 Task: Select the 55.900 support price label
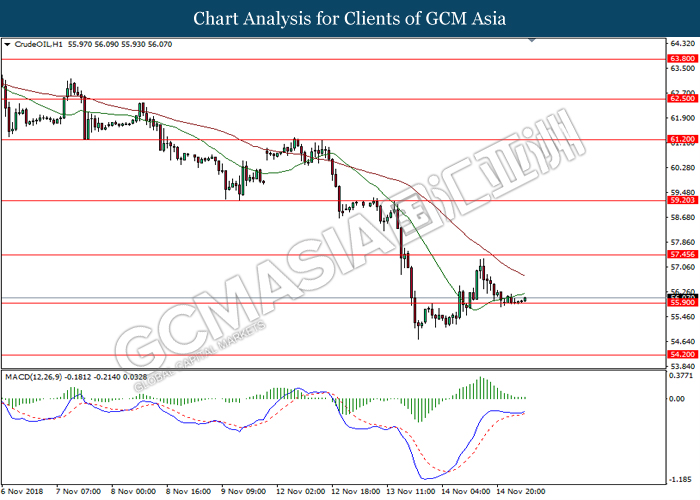[682, 303]
